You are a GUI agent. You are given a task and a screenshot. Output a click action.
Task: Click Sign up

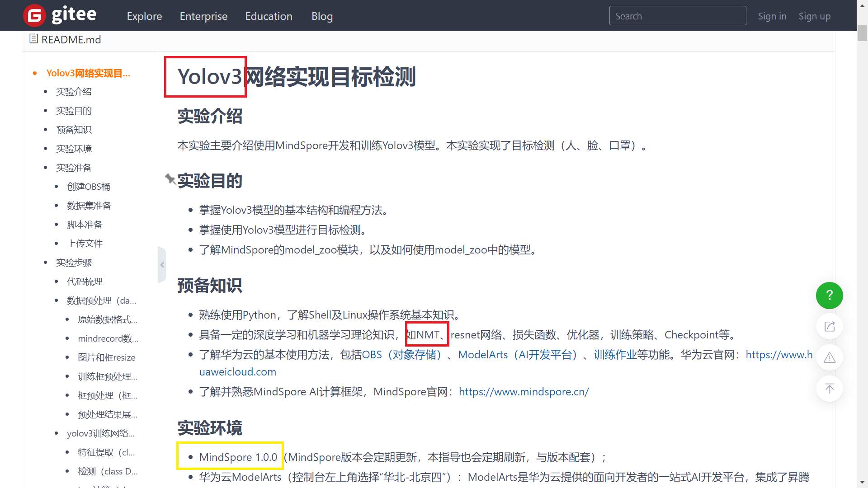tap(814, 16)
